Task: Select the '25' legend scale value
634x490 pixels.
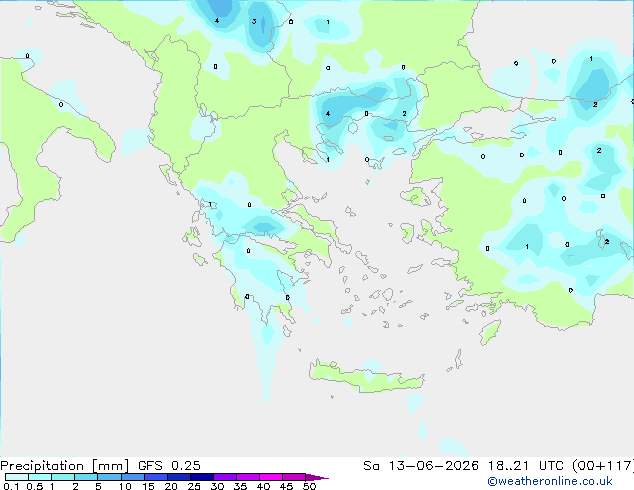Action: [194, 486]
